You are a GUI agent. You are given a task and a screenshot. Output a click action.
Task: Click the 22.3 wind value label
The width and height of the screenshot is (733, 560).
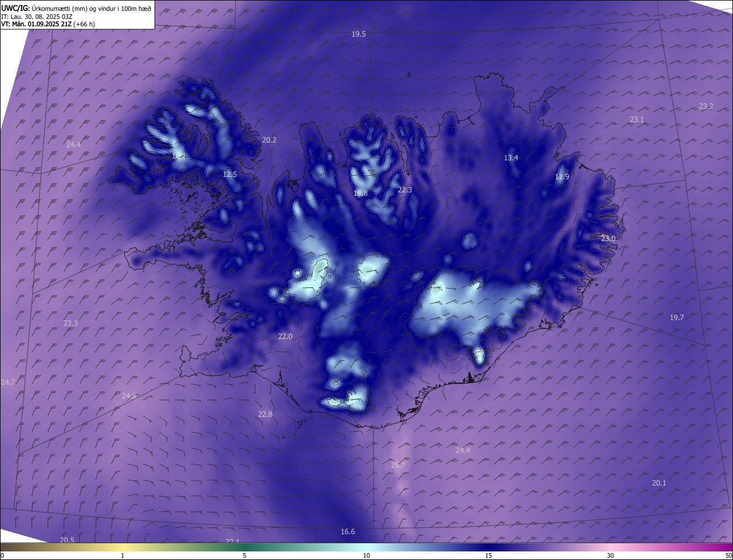[405, 190]
